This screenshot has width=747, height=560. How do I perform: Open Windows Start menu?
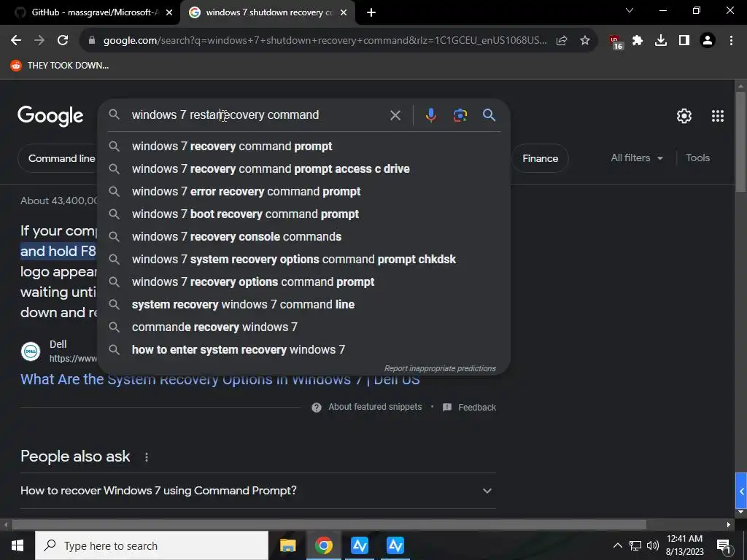coord(18,545)
